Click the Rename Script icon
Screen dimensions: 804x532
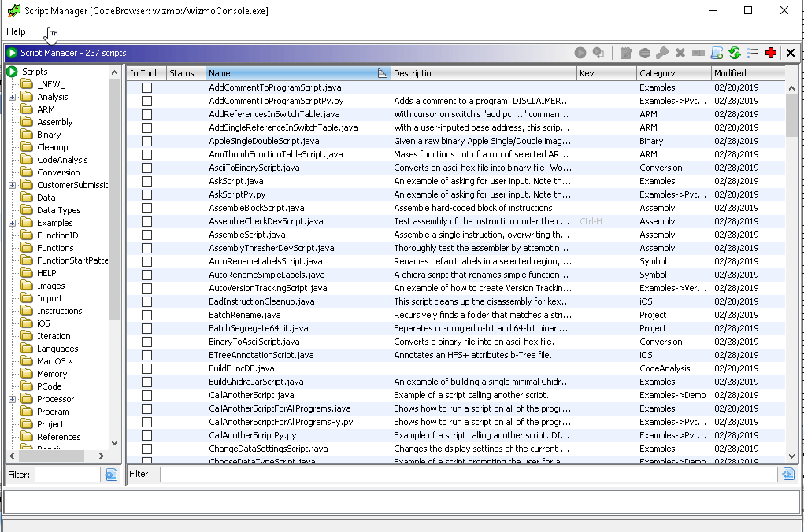pos(698,53)
